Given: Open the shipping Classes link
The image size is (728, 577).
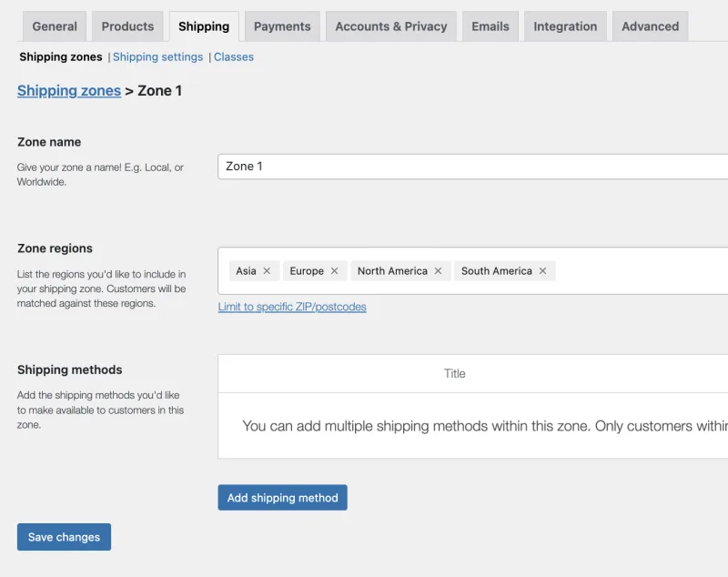Looking at the screenshot, I should pyautogui.click(x=234, y=56).
